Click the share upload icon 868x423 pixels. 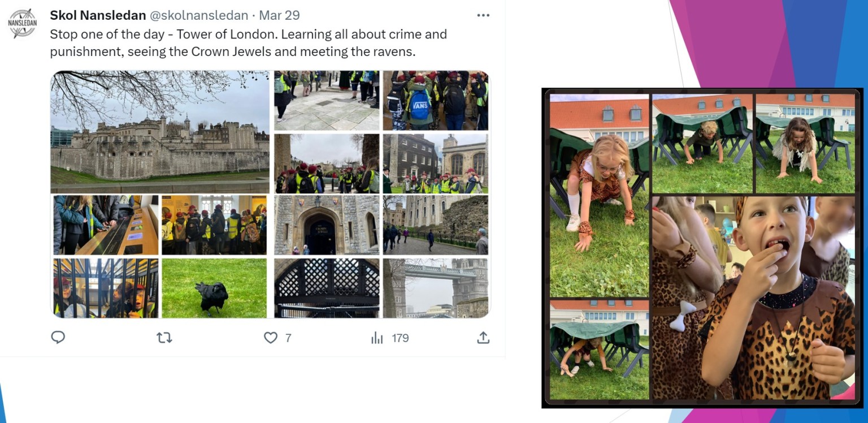point(483,338)
